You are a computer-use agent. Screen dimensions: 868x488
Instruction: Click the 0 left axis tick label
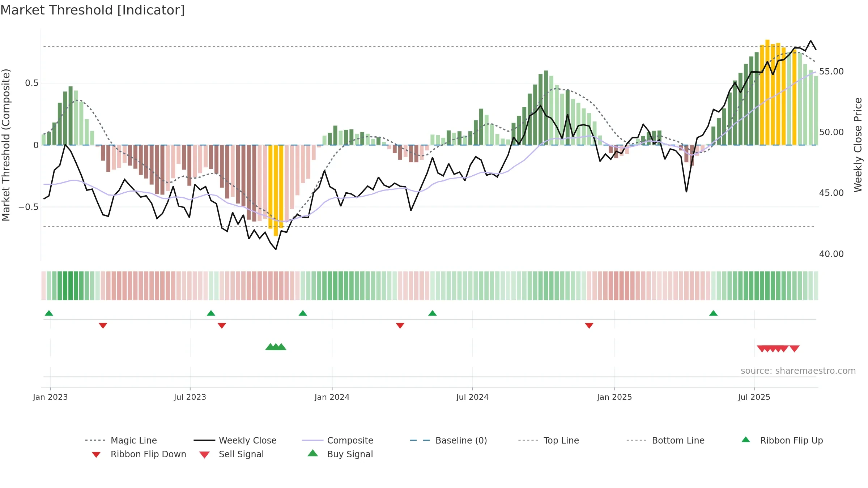click(x=36, y=145)
